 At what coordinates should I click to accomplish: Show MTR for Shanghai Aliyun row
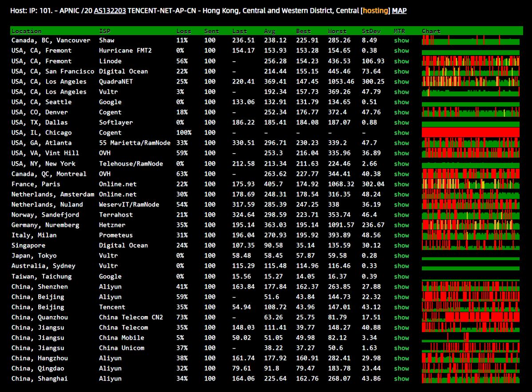pos(401,378)
